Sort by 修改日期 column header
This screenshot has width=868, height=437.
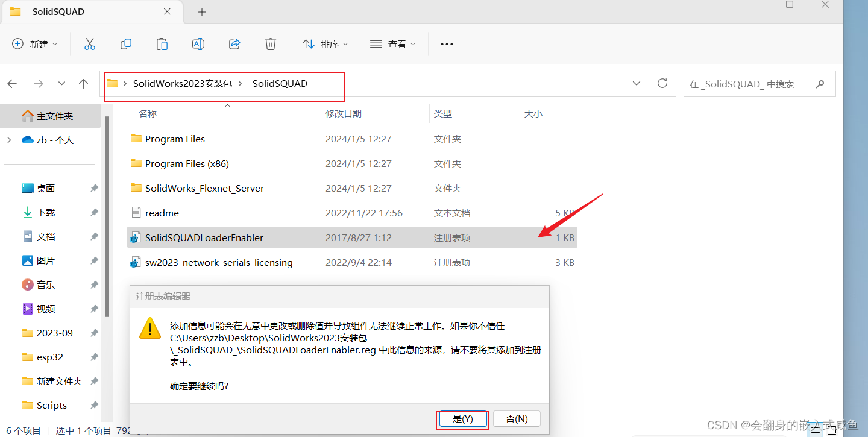click(x=344, y=113)
